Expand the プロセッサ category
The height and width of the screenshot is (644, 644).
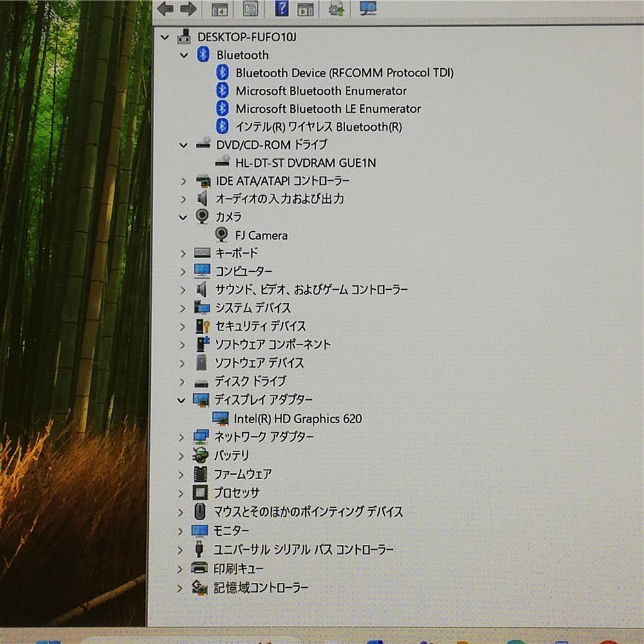coord(182,493)
